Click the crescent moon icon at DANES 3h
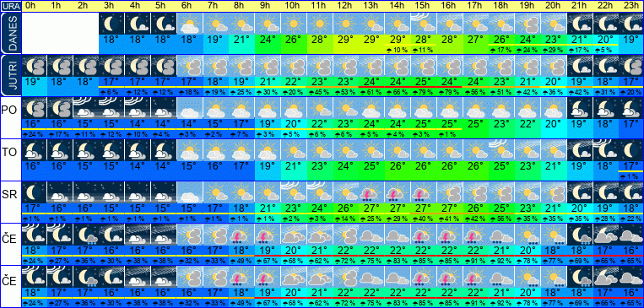Viewport: 644px width, 308px height. (x=112, y=24)
